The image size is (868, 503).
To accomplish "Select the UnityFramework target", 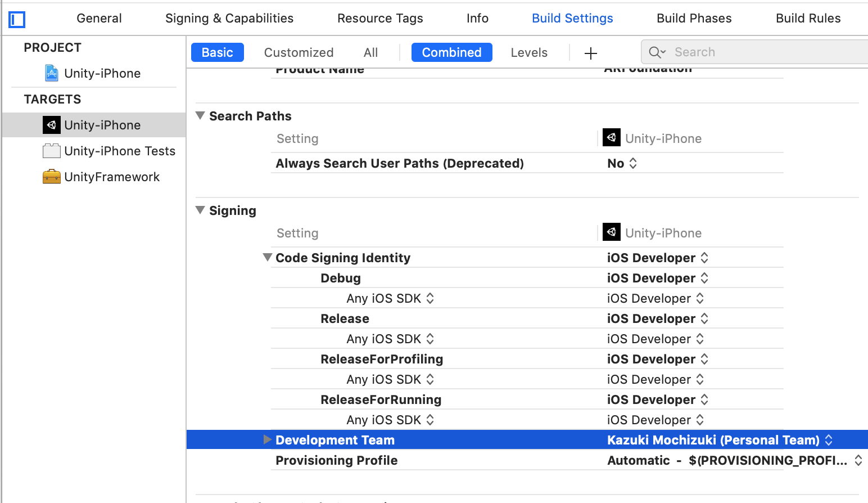I will [x=112, y=177].
